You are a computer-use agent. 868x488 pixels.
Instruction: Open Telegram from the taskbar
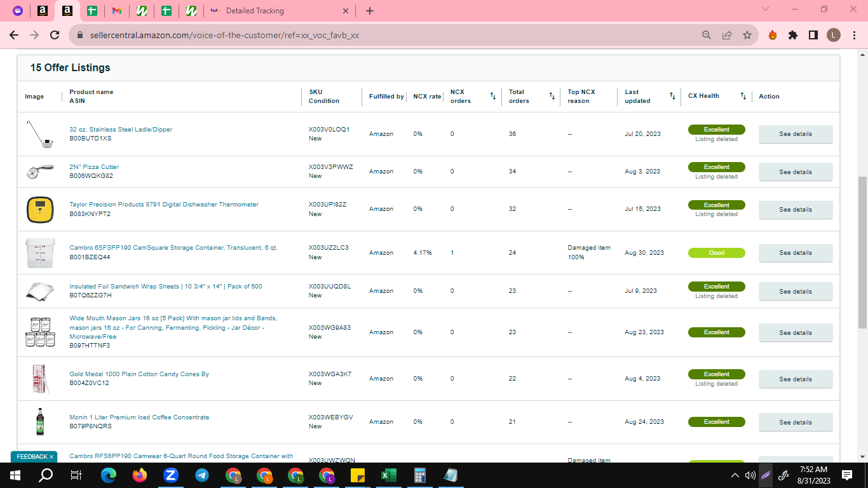202,475
